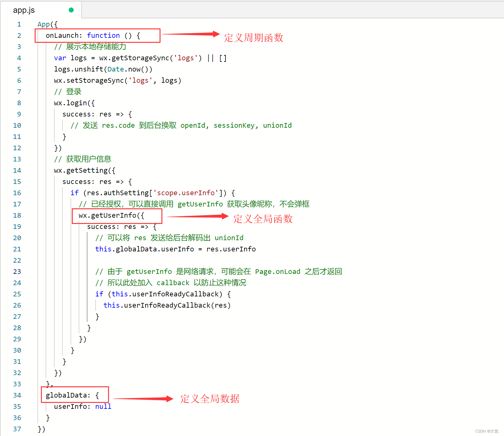Image resolution: width=504 pixels, height=436 pixels.
Task: Click the 'wx.getUserInfo({' call
Action: click(111, 216)
